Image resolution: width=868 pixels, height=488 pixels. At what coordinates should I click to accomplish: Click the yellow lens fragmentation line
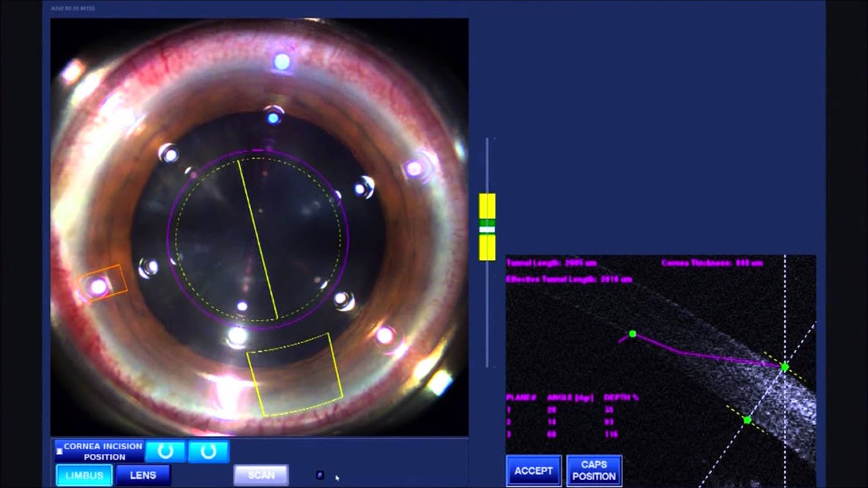tap(257, 239)
